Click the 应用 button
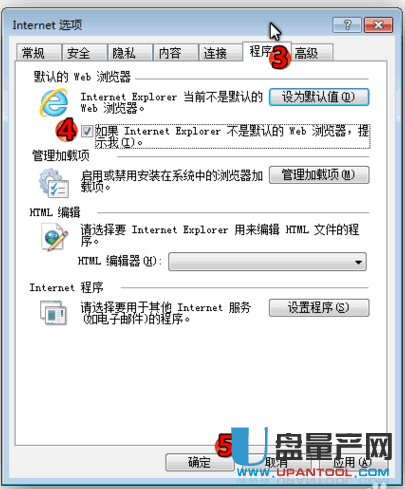The image size is (405, 489). 352,462
